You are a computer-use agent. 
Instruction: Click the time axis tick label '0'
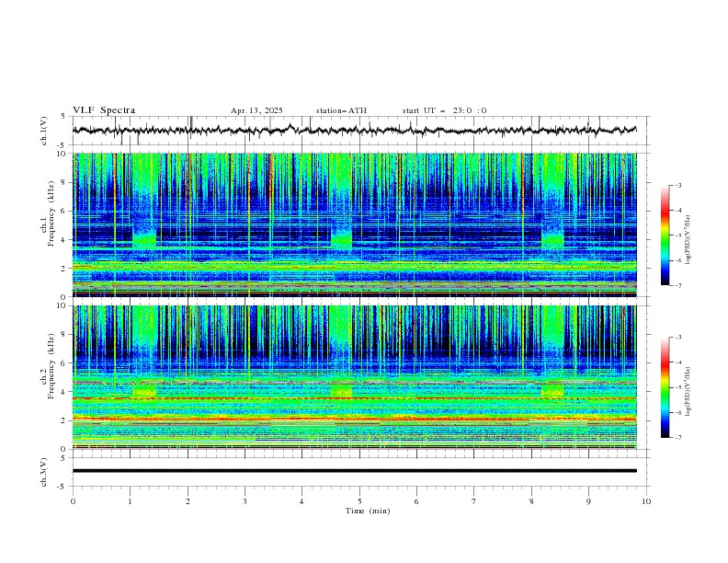(73, 501)
